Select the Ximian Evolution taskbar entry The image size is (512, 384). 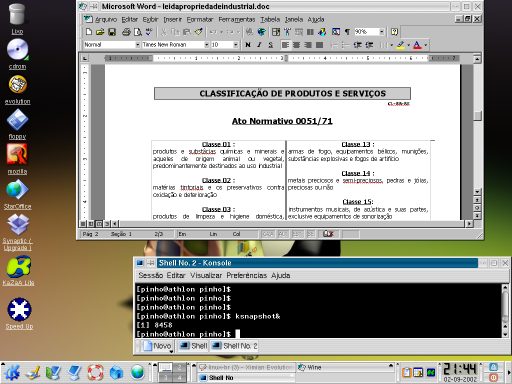tap(246, 367)
